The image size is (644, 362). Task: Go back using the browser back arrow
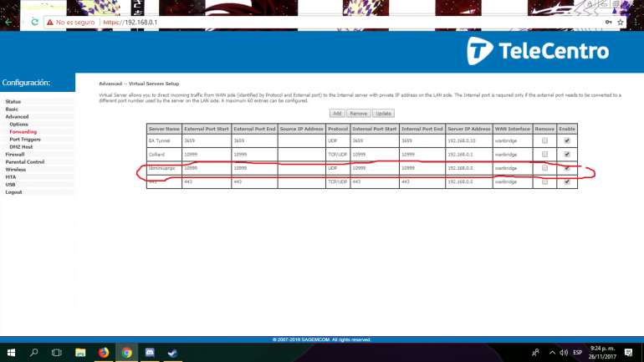tap(8, 23)
